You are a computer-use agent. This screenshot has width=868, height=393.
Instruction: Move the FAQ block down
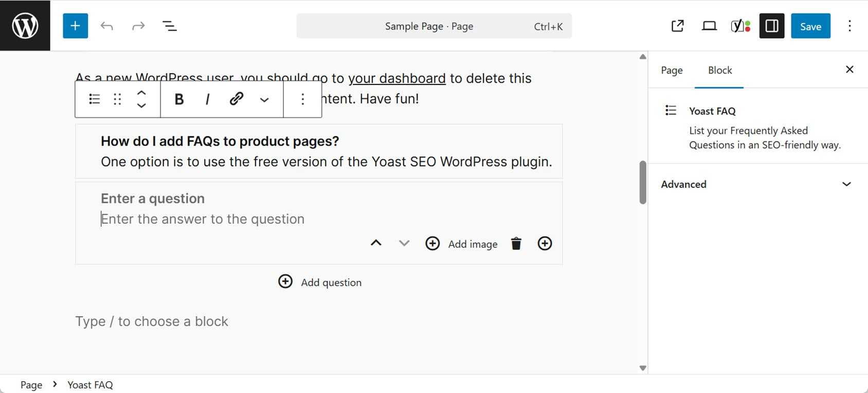[141, 105]
